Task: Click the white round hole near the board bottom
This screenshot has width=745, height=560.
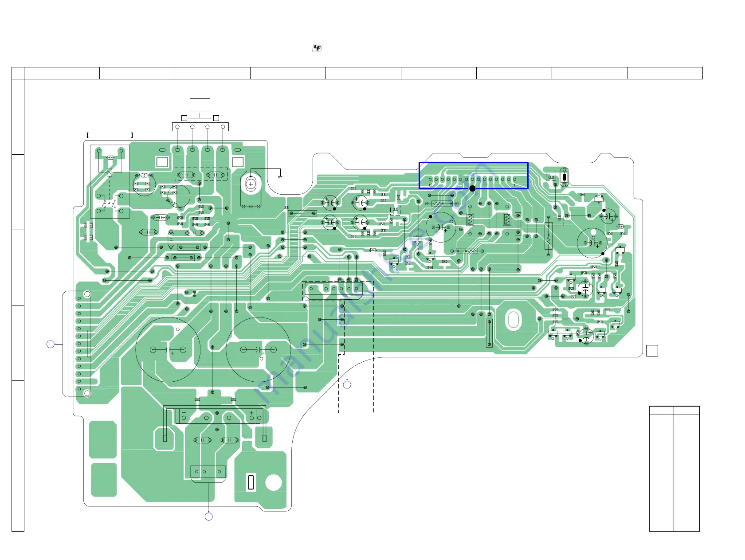Action: [x=273, y=482]
